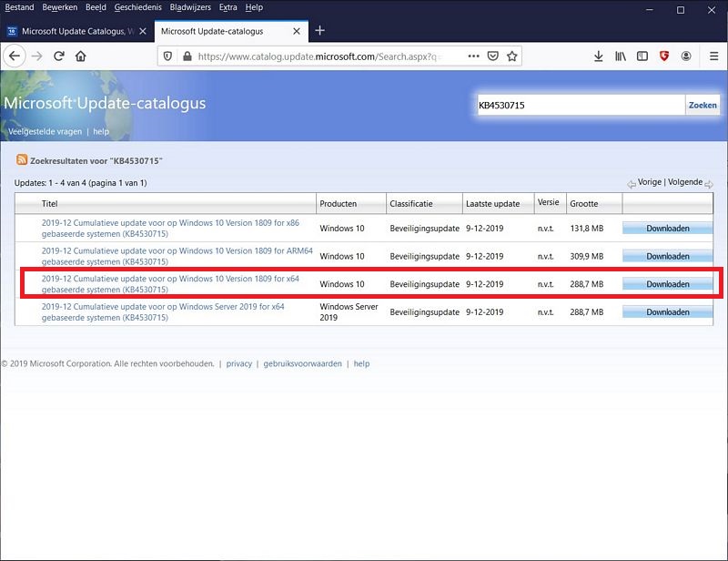The height and width of the screenshot is (561, 728).
Task: Close the Microsoft Update Catalogus tab
Action: 143,31
